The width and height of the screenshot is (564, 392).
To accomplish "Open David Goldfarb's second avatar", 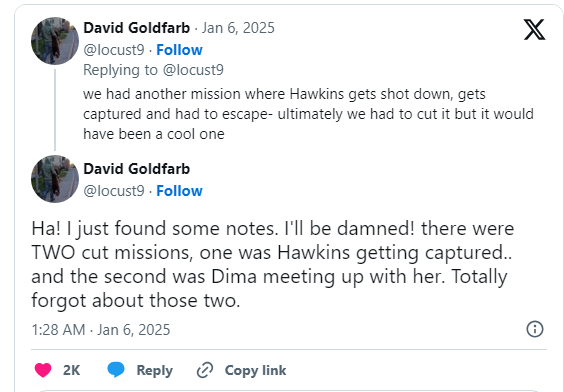I will [55, 179].
